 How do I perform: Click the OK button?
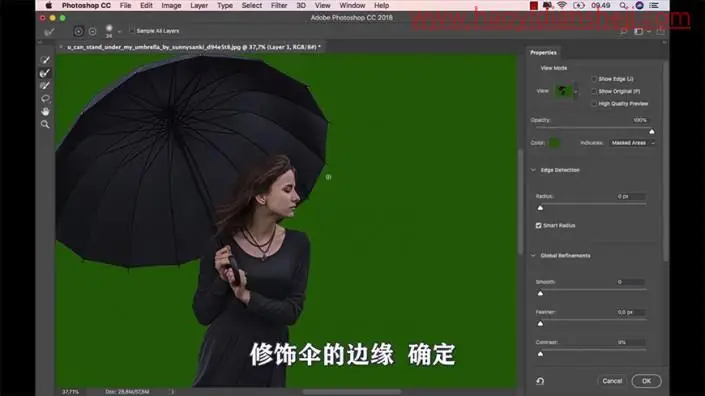tap(646, 381)
